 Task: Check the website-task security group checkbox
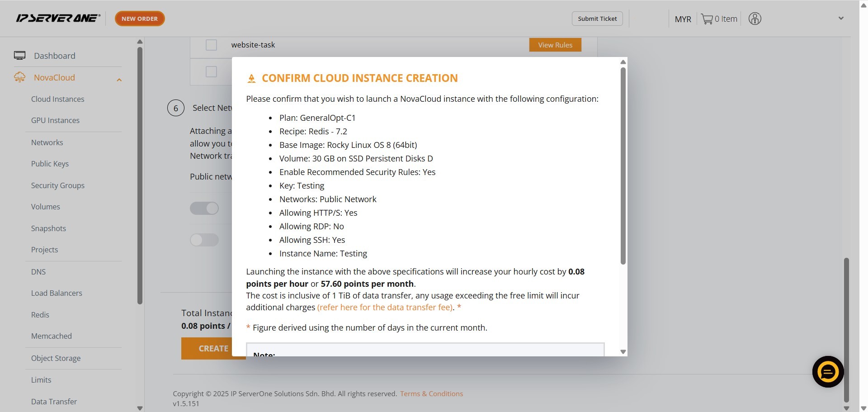pyautogui.click(x=211, y=45)
